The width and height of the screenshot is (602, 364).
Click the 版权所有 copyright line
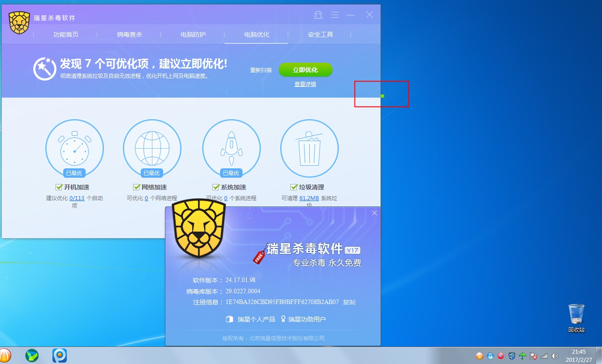pyautogui.click(x=273, y=338)
